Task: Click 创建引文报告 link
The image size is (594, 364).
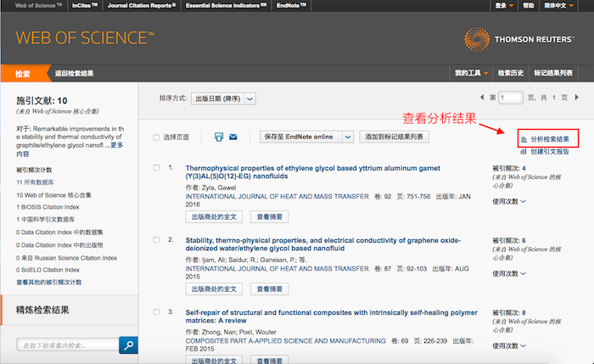Action: tap(549, 152)
